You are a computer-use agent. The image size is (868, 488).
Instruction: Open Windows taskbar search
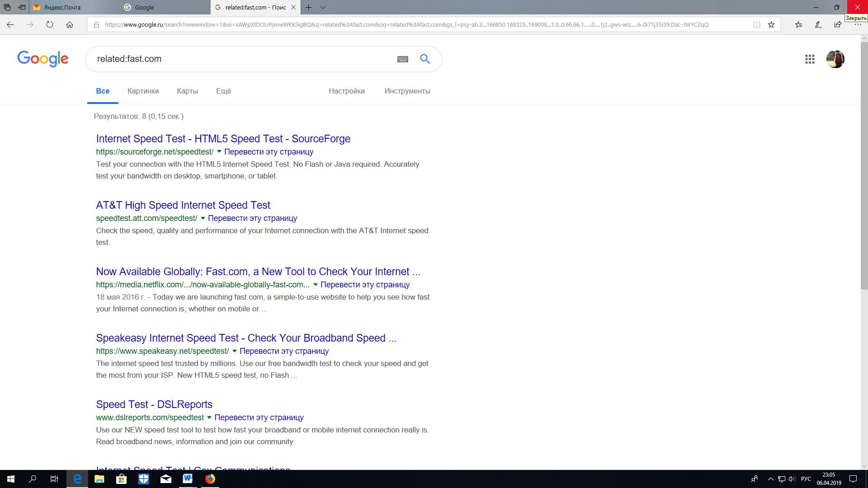tap(33, 479)
